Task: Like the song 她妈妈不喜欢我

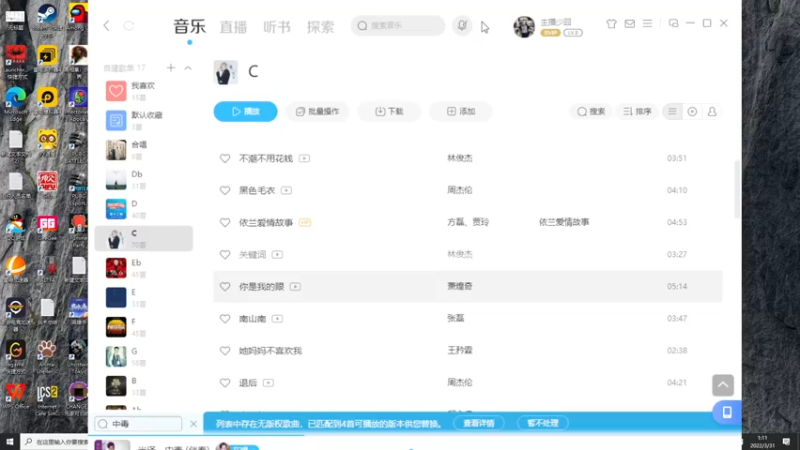Action: (225, 351)
